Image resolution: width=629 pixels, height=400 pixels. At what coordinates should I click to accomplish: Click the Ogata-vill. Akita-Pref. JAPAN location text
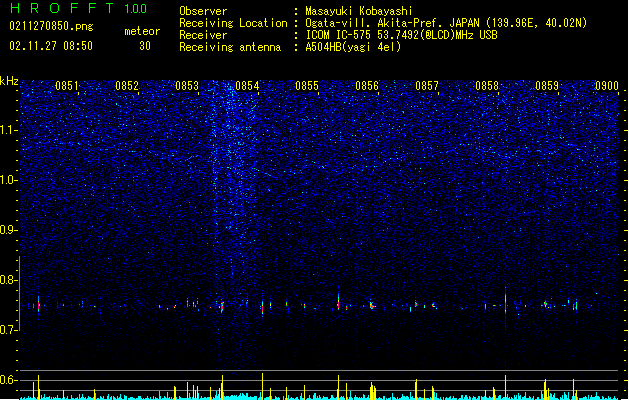tap(446, 23)
